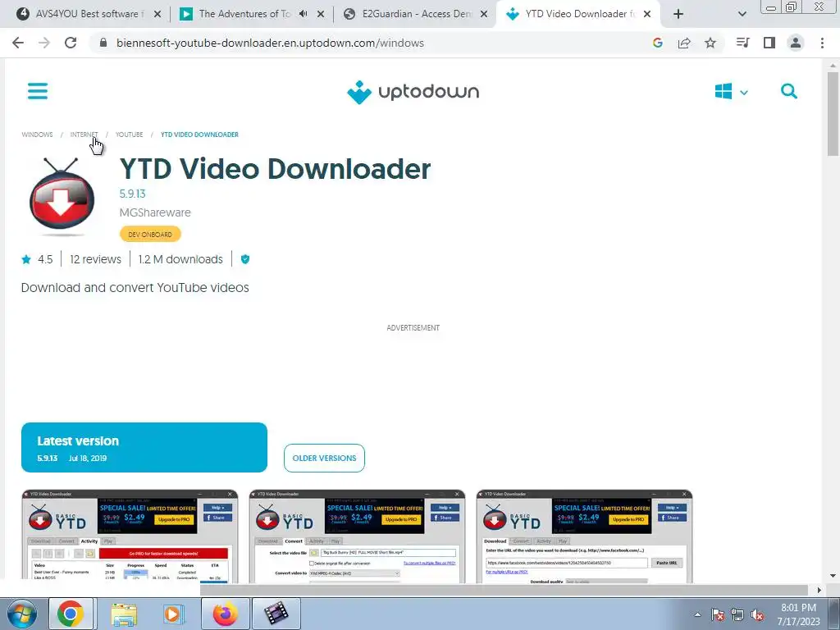The width and height of the screenshot is (840, 630).
Task: Open OLDER VERSIONS
Action: coord(324,458)
